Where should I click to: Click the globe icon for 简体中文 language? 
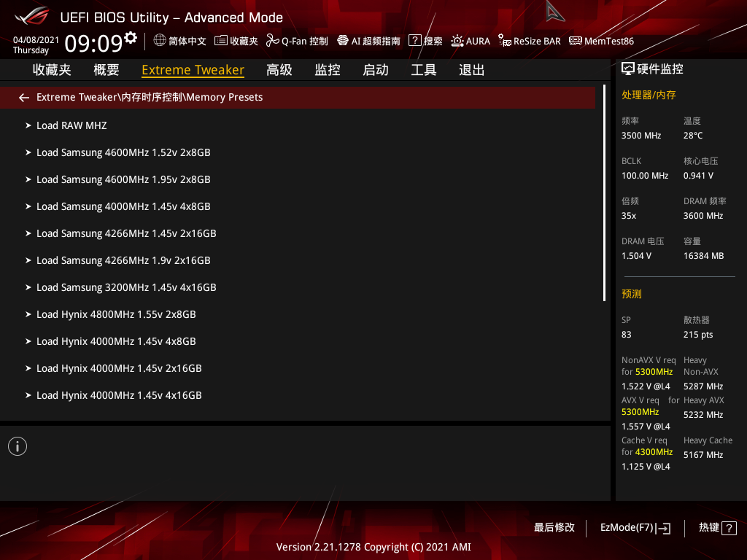click(160, 41)
